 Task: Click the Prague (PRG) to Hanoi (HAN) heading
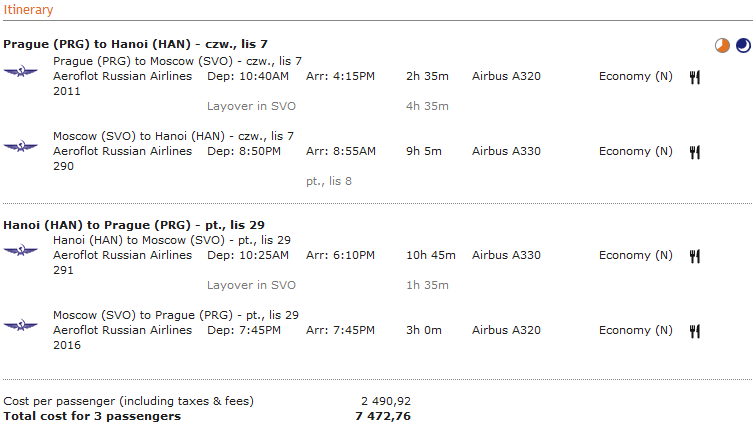click(x=135, y=44)
